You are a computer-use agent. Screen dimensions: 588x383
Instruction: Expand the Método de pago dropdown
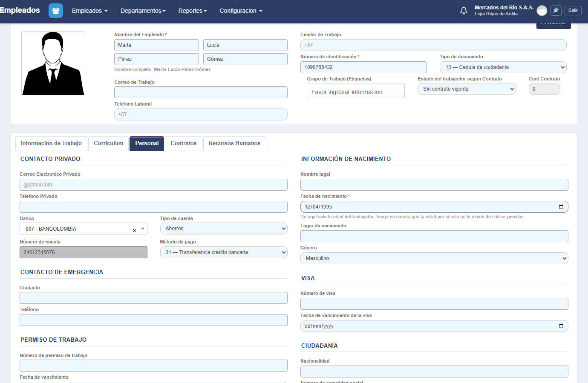pos(224,252)
